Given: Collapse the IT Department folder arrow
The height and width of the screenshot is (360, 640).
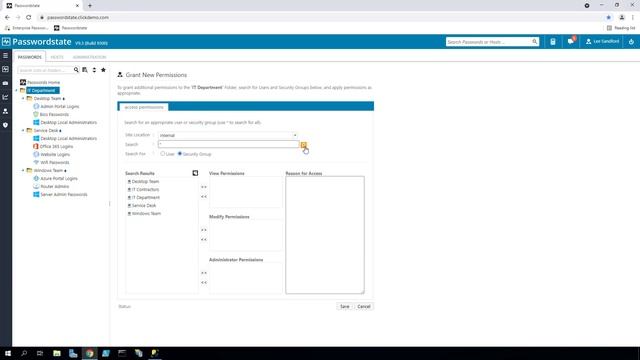Looking at the screenshot, I should pos(17,91).
